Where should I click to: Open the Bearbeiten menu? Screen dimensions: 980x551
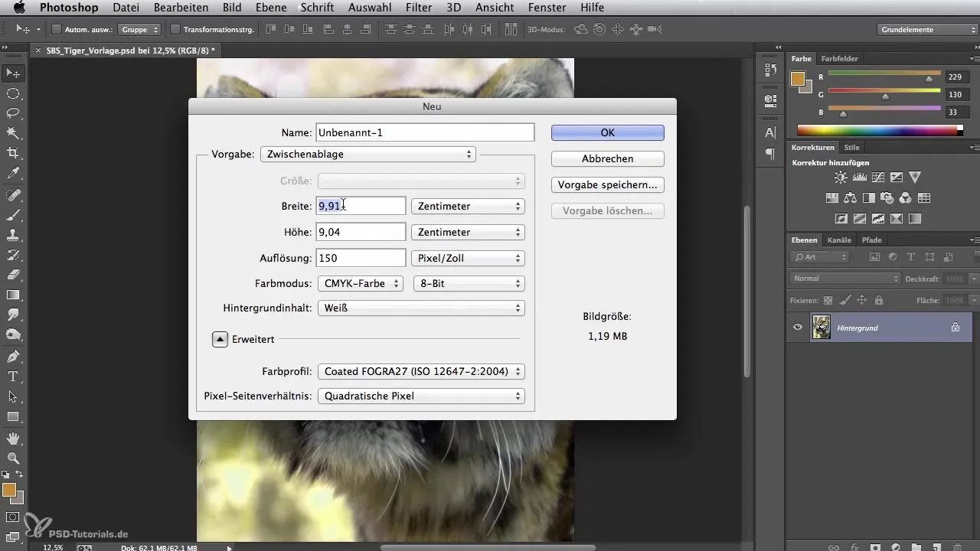pyautogui.click(x=182, y=8)
